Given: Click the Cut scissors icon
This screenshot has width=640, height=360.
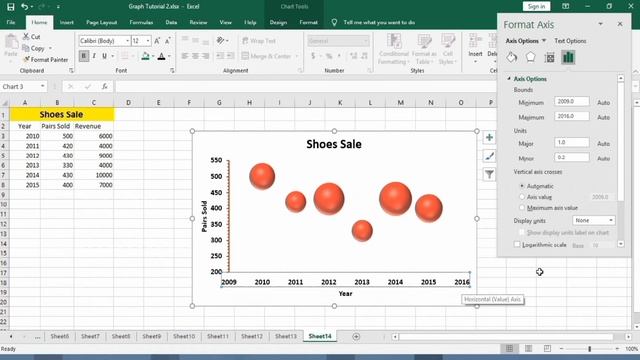Looking at the screenshot, I should 26,37.
